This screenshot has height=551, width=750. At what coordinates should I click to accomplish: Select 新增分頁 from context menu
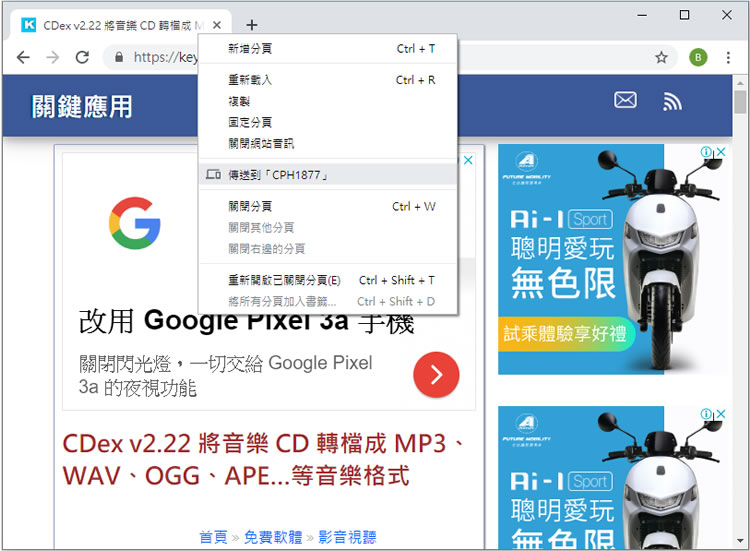click(x=328, y=49)
